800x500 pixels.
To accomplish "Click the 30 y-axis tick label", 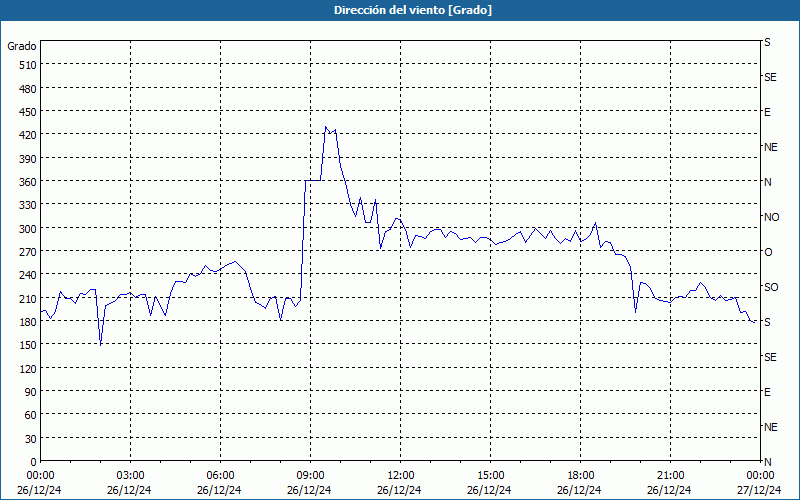I will 31,439.
